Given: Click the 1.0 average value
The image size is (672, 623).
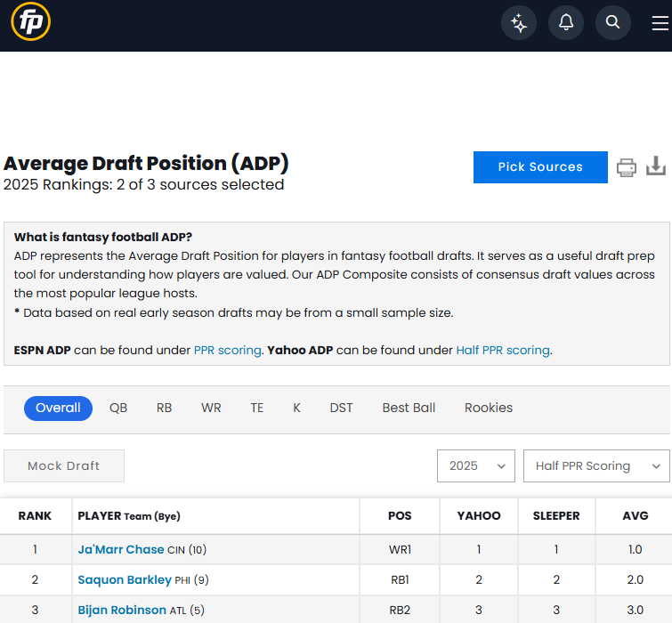Looking at the screenshot, I should 636,549.
